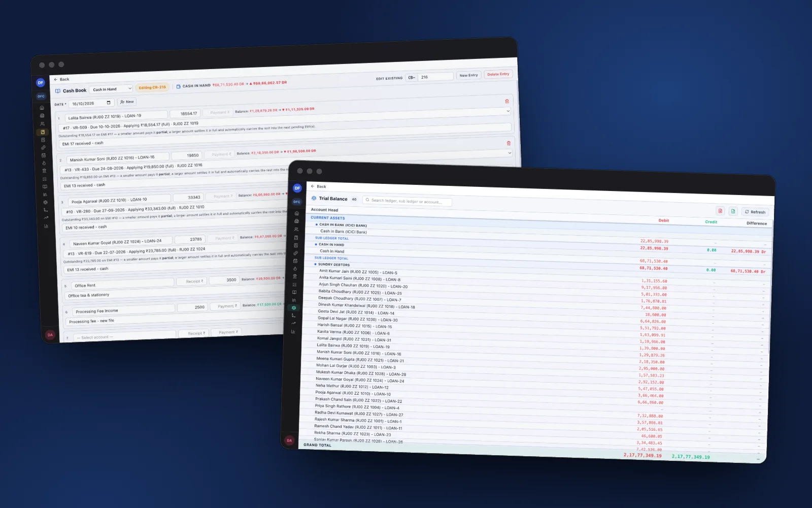The height and width of the screenshot is (508, 812).
Task: Open the 'Select account' dropdown in row 7
Action: pyautogui.click(x=124, y=336)
